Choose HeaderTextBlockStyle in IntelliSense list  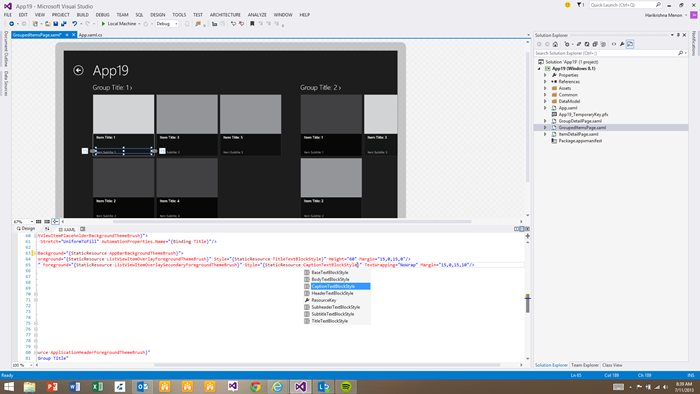click(332, 293)
